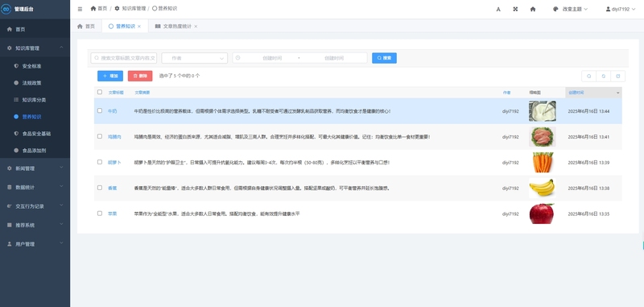
Task: Click the 增加 add button
Action: (x=110, y=76)
